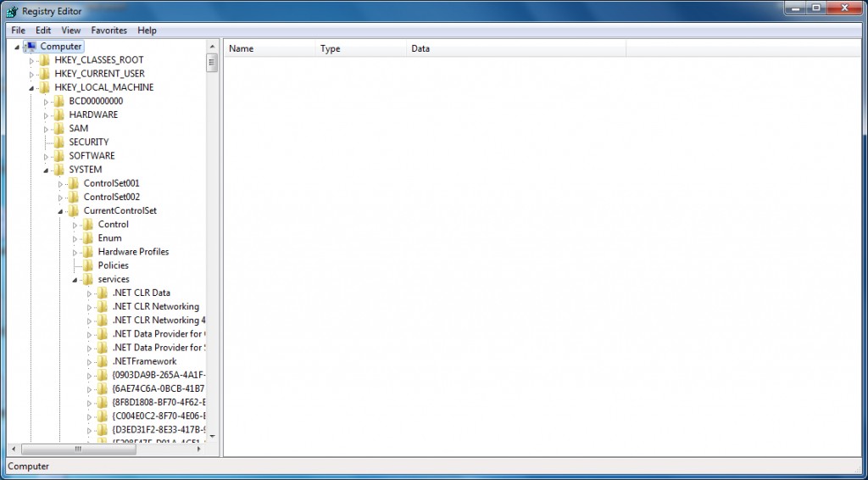The height and width of the screenshot is (480, 868).
Task: Click the tree horizontal scroll right arrow
Action: pos(199,449)
